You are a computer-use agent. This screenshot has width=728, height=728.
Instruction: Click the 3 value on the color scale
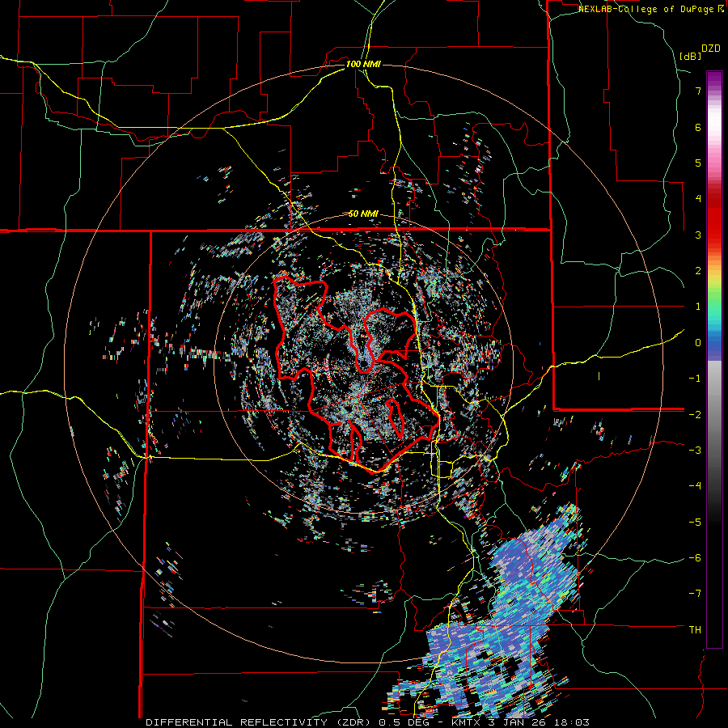(x=698, y=235)
